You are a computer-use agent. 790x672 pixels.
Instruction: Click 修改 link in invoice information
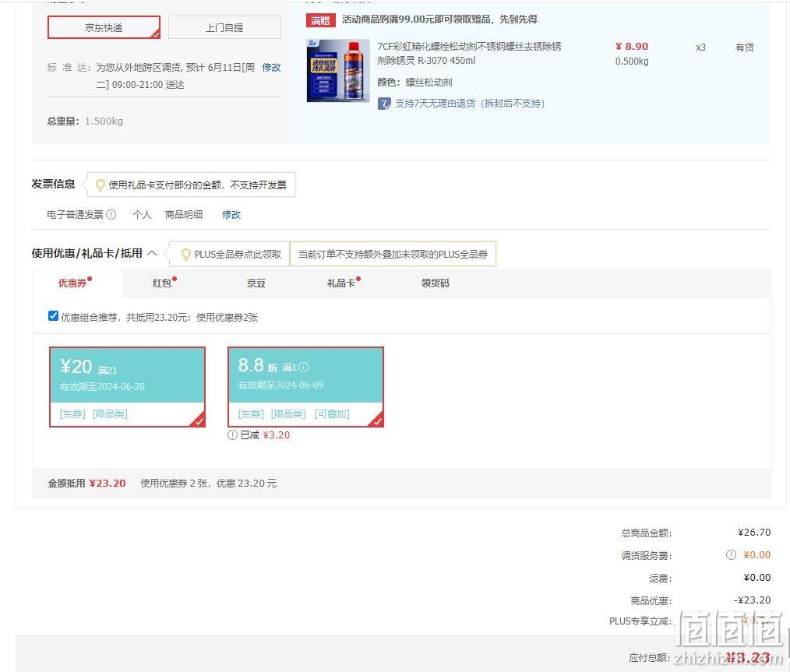[x=231, y=214]
